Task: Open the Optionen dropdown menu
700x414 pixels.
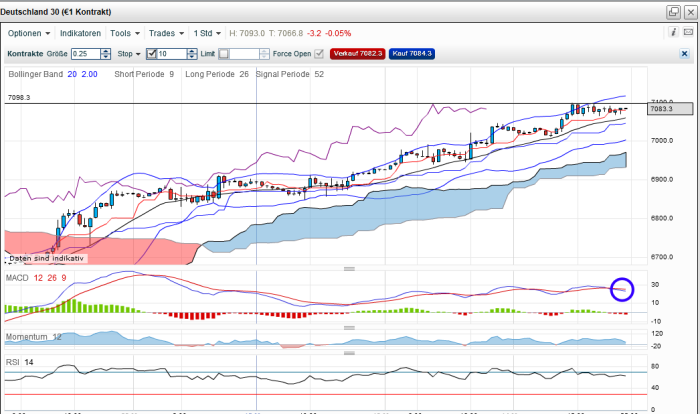Action: pos(29,33)
